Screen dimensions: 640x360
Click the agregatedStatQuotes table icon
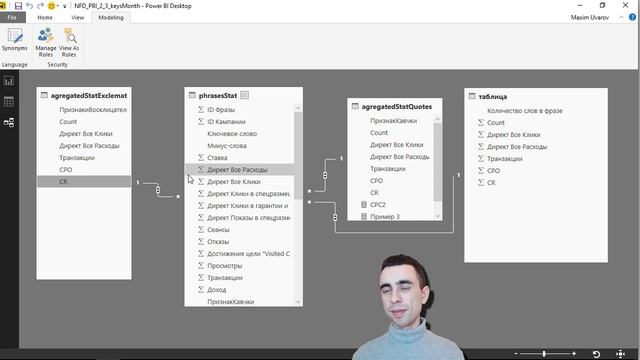tap(355, 106)
